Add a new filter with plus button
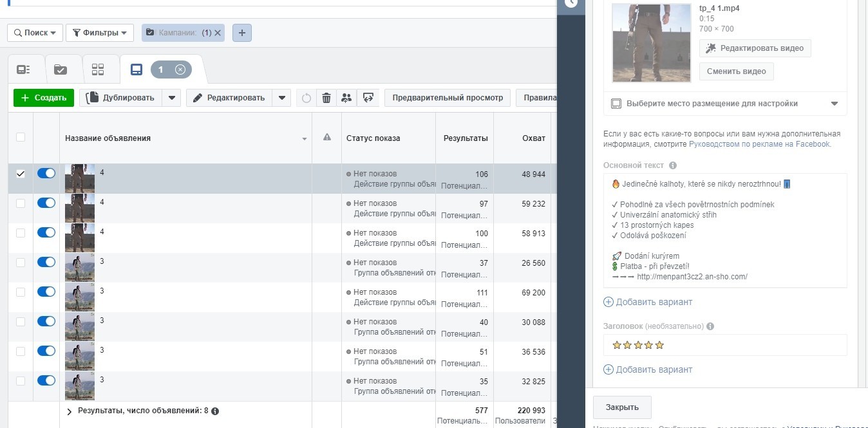Screen dimensions: 868x428 [x=241, y=33]
